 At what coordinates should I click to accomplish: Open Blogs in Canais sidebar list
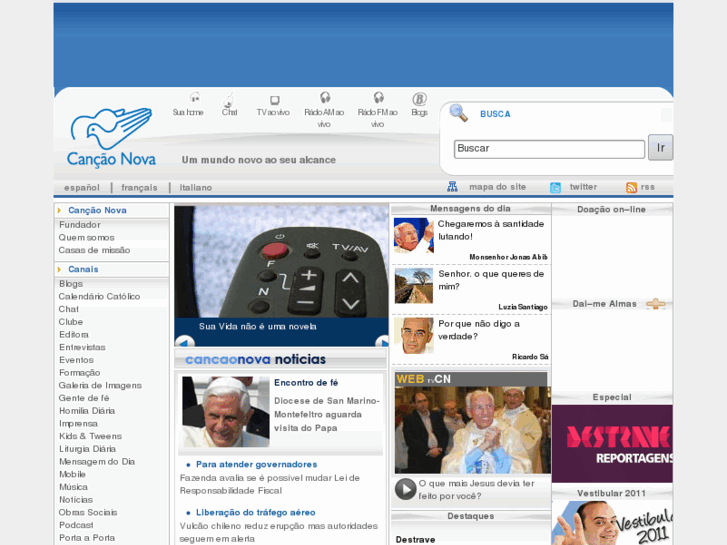71,284
